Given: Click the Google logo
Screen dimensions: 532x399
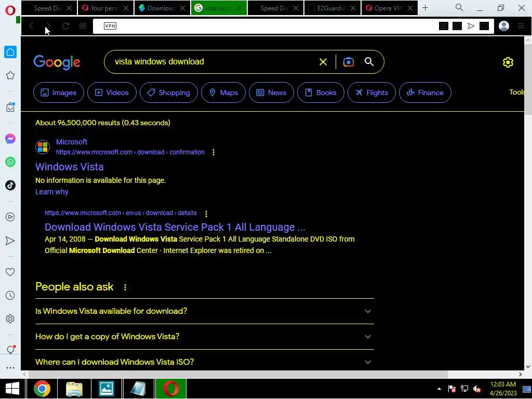Looking at the screenshot, I should [57, 62].
